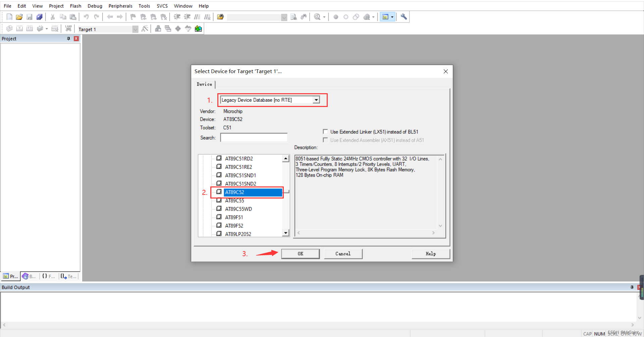Click the Save floppy disk icon
This screenshot has height=337, width=644.
(30, 17)
